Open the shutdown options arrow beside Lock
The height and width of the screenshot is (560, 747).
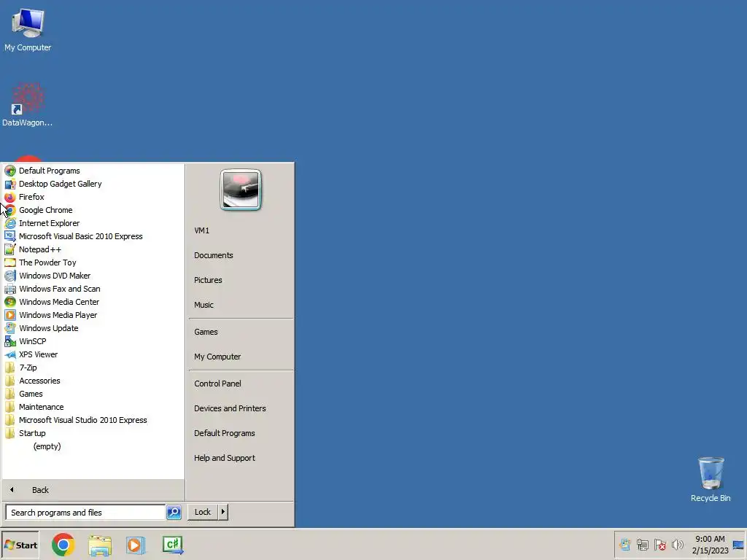(x=223, y=512)
